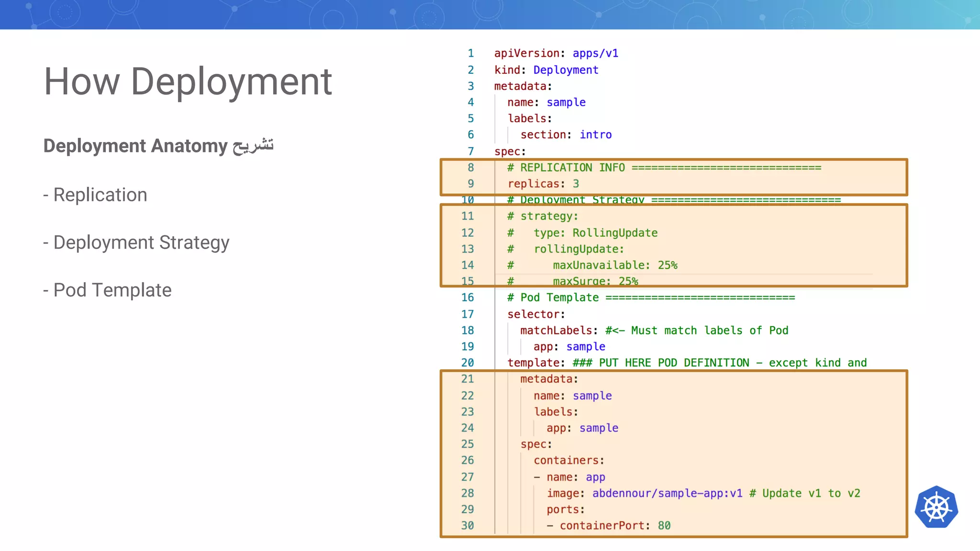Click the '- Deployment Strategy' bullet item
The image size is (980, 551).
click(136, 242)
